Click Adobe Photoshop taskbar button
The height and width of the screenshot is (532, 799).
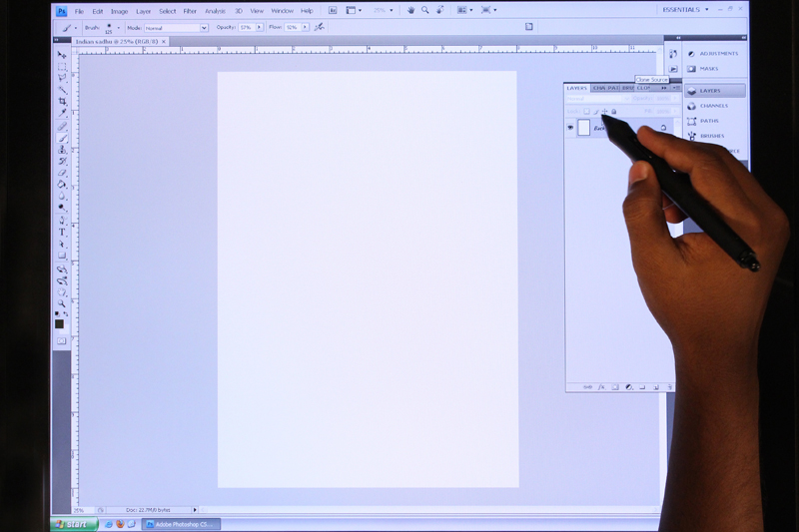pyautogui.click(x=180, y=523)
